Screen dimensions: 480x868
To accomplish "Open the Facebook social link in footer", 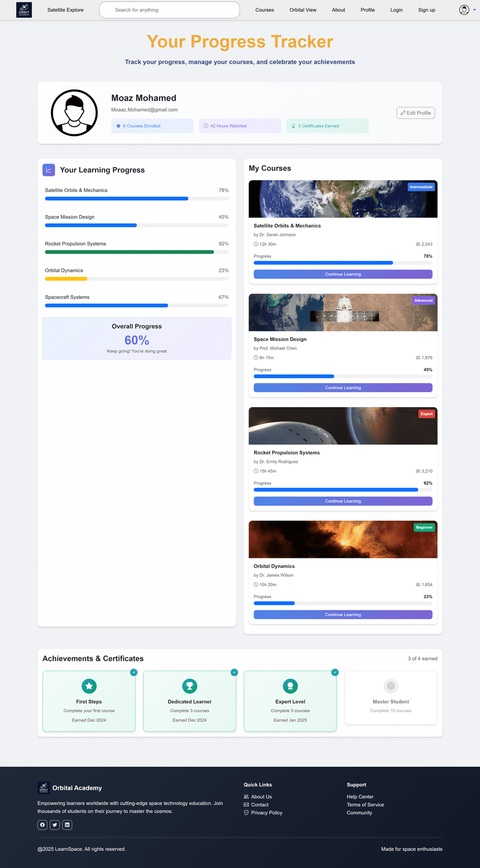I will coord(43,825).
